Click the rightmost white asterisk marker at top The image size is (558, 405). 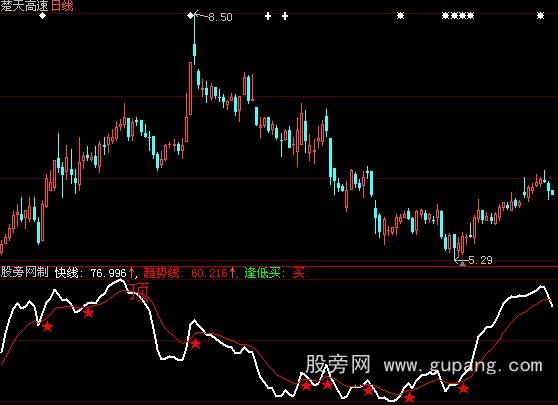pyautogui.click(x=541, y=16)
